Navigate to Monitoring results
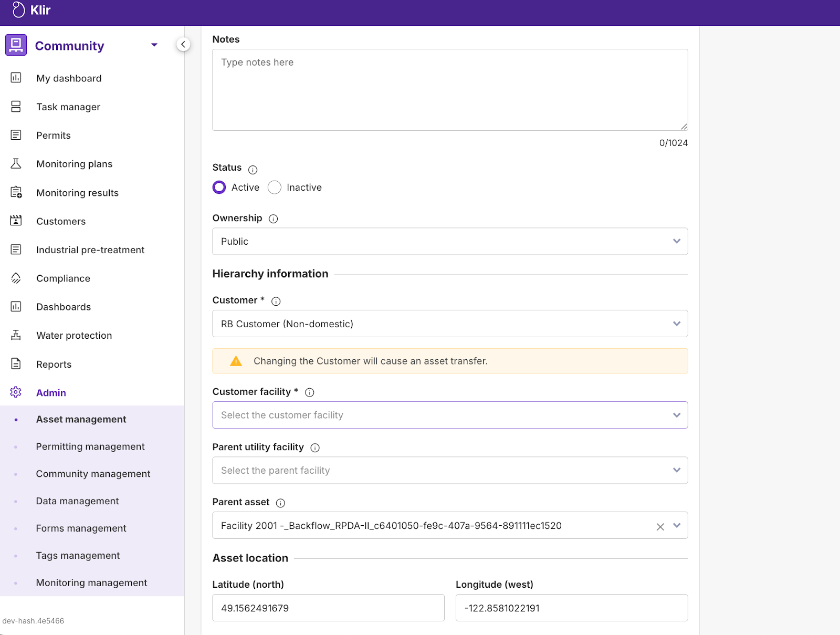Image resolution: width=840 pixels, height=635 pixels. [77, 193]
